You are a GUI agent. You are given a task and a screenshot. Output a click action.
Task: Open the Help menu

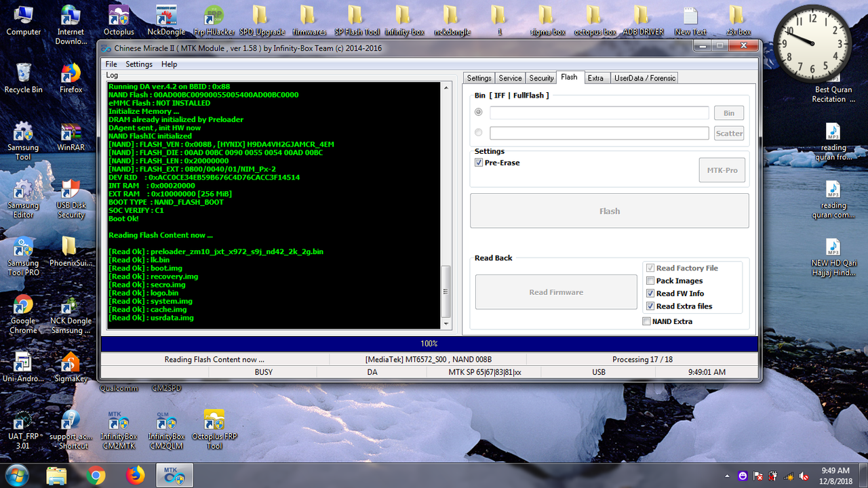(x=169, y=64)
